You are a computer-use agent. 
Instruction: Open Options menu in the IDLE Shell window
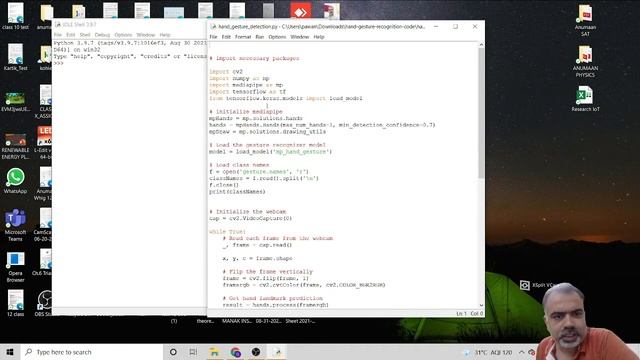(x=123, y=35)
